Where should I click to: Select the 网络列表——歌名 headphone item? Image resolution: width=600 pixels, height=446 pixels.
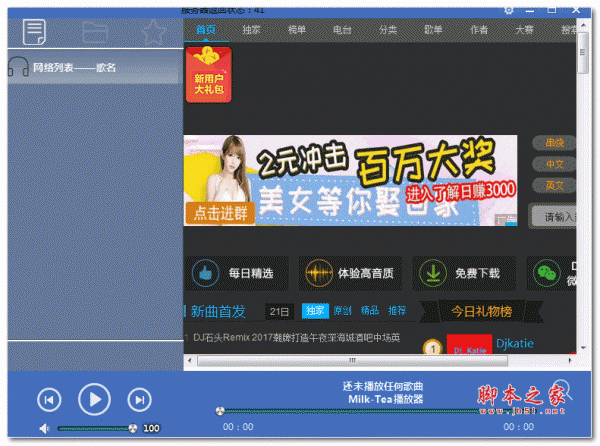coord(95,67)
